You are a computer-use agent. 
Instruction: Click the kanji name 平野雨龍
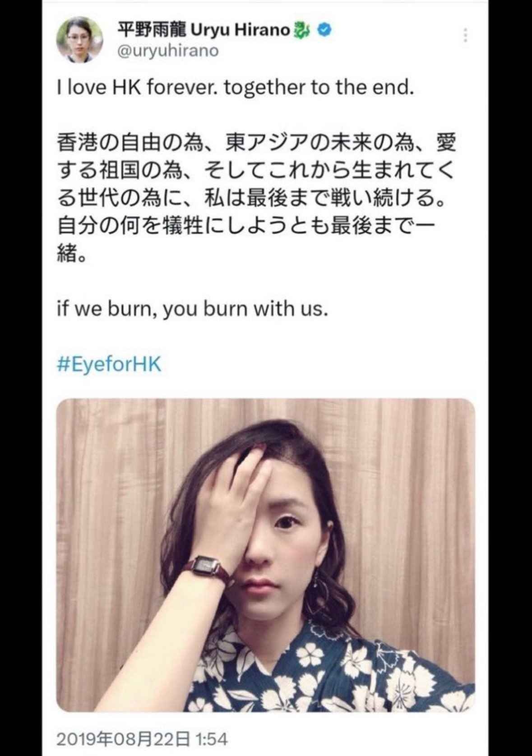(153, 30)
